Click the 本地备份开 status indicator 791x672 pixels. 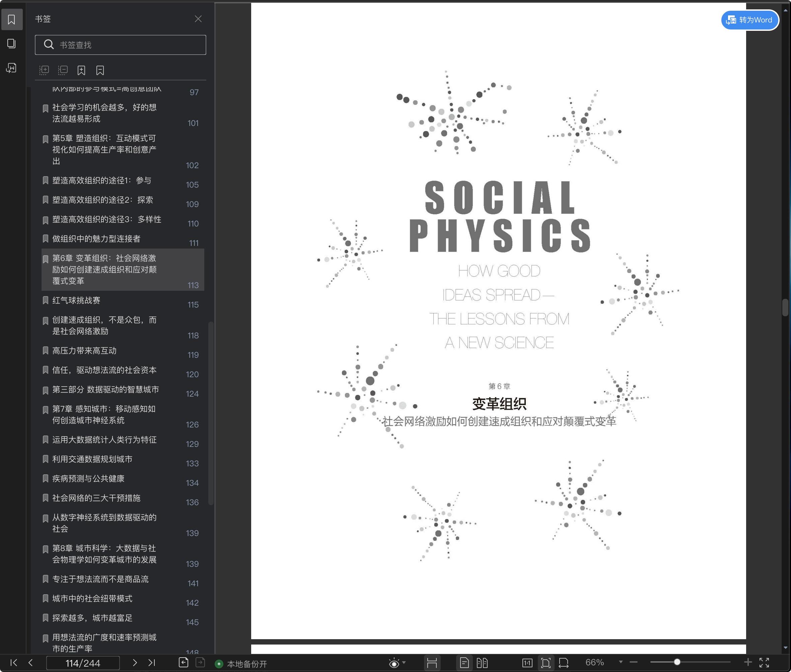coord(241,664)
